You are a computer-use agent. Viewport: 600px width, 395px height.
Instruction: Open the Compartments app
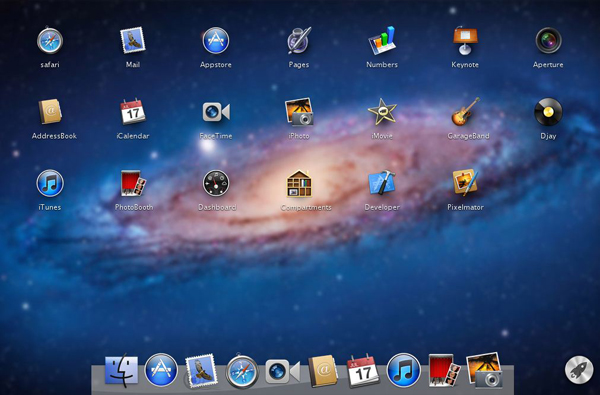pos(299,183)
